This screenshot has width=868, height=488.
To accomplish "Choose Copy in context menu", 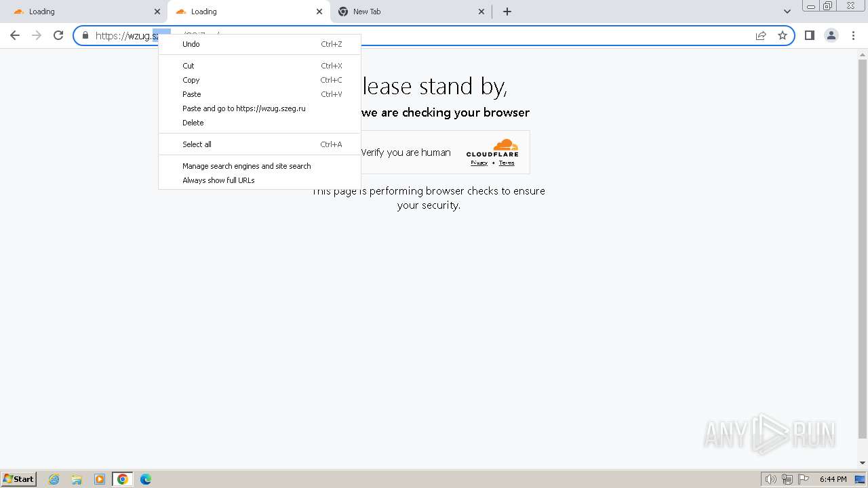I will [260, 80].
